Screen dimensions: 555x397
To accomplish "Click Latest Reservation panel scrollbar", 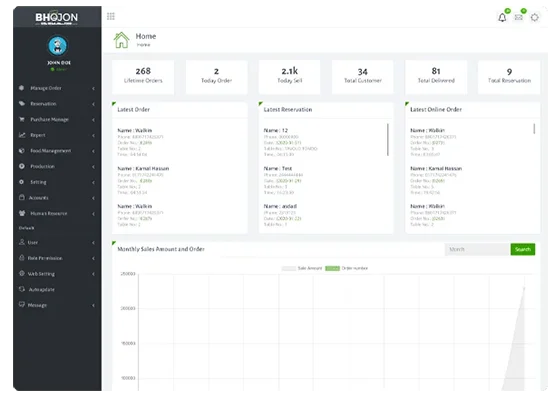I will (x=388, y=139).
